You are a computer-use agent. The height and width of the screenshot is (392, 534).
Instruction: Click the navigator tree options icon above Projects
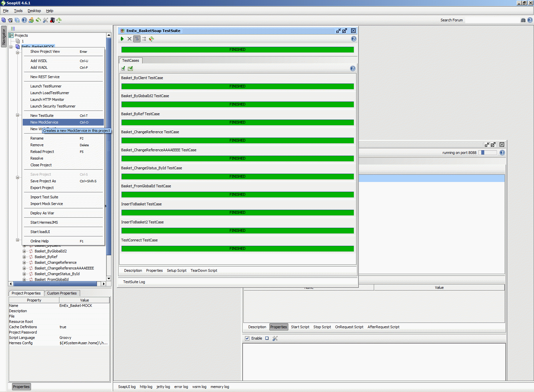pos(13,29)
